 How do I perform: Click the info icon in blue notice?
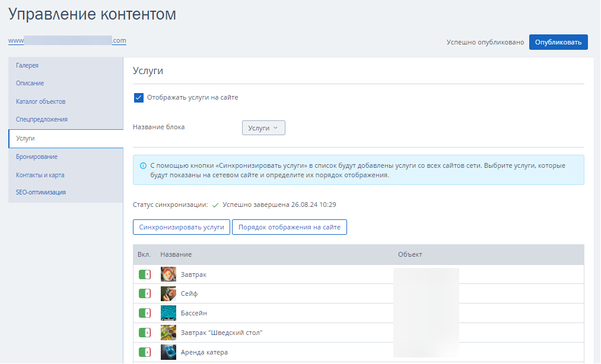point(143,165)
